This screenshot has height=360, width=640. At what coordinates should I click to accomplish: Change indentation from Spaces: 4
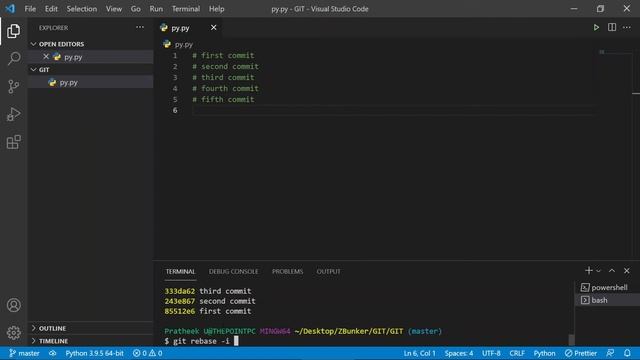(x=459, y=353)
